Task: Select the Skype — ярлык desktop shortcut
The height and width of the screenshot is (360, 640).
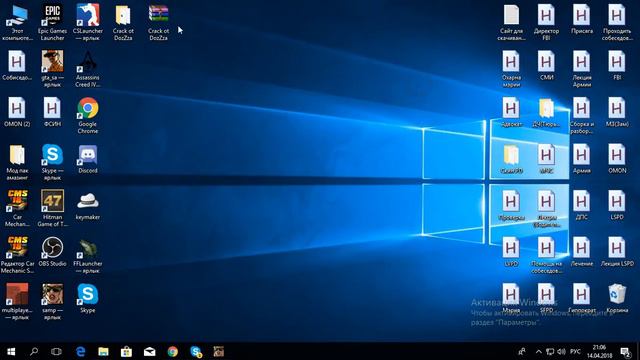Action: pyautogui.click(x=52, y=162)
